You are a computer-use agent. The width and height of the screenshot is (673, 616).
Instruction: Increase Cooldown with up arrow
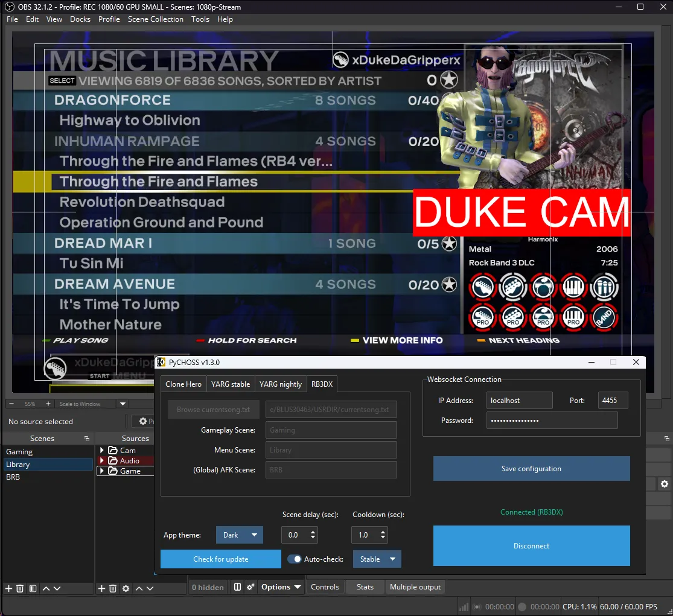383,532
